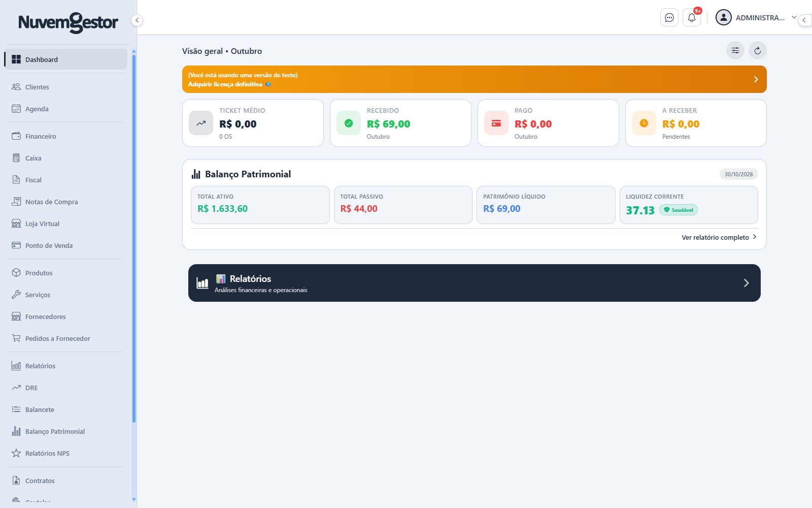Open Fornecedores in the sidebar
The height and width of the screenshot is (508, 812).
tap(66, 316)
